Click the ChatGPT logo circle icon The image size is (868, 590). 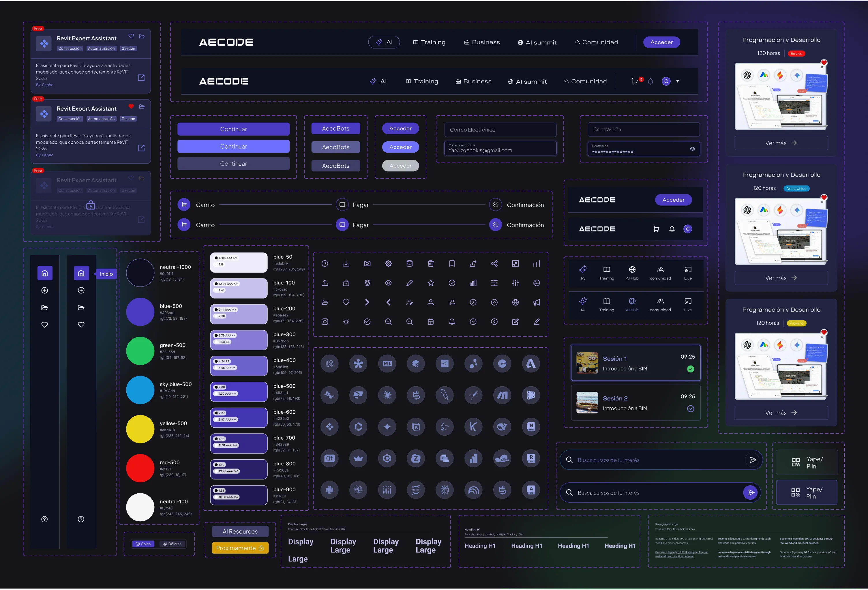[x=329, y=364]
